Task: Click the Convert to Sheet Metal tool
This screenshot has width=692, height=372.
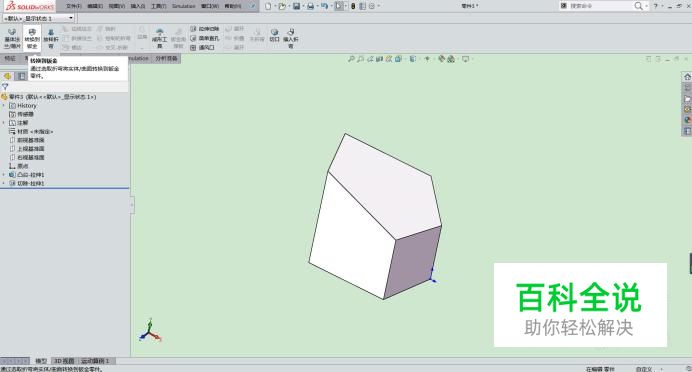Action: point(32,38)
